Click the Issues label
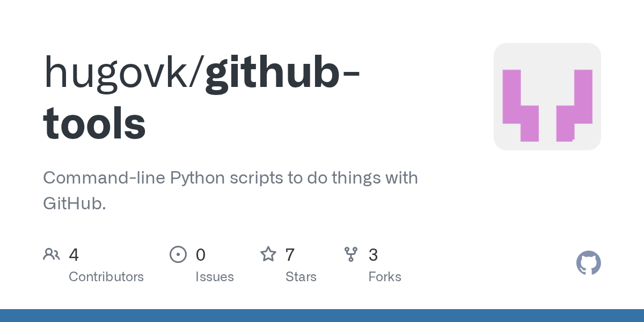 (x=215, y=277)
